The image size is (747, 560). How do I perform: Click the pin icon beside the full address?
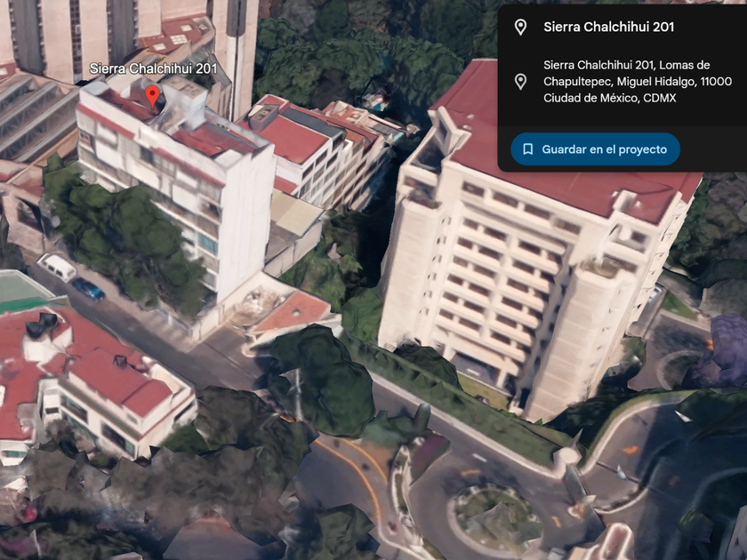pyautogui.click(x=521, y=82)
